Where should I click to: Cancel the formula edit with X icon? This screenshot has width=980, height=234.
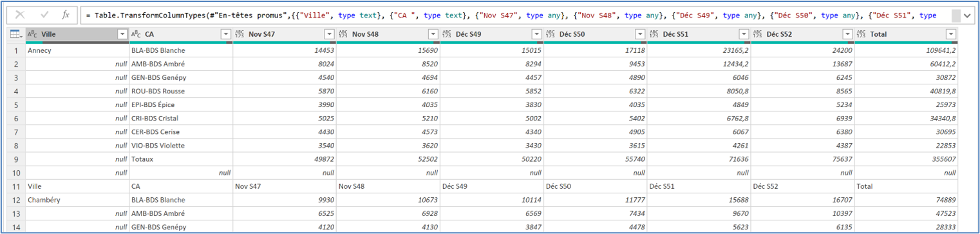21,14
